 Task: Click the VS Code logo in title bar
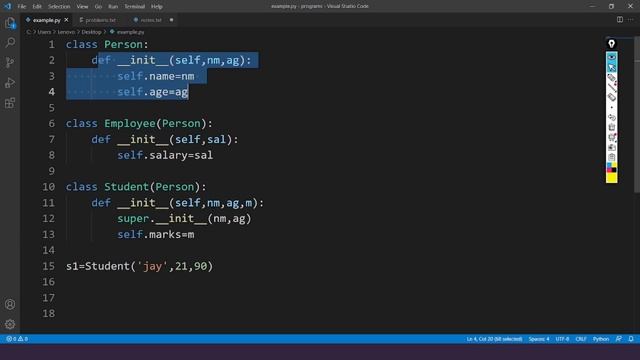(7, 6)
